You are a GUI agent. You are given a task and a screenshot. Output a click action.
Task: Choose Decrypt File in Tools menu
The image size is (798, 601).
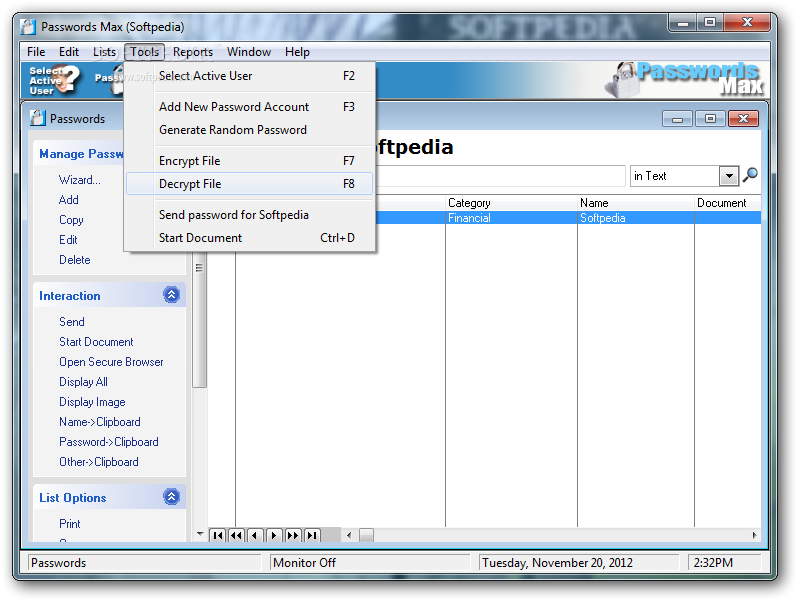[249, 184]
